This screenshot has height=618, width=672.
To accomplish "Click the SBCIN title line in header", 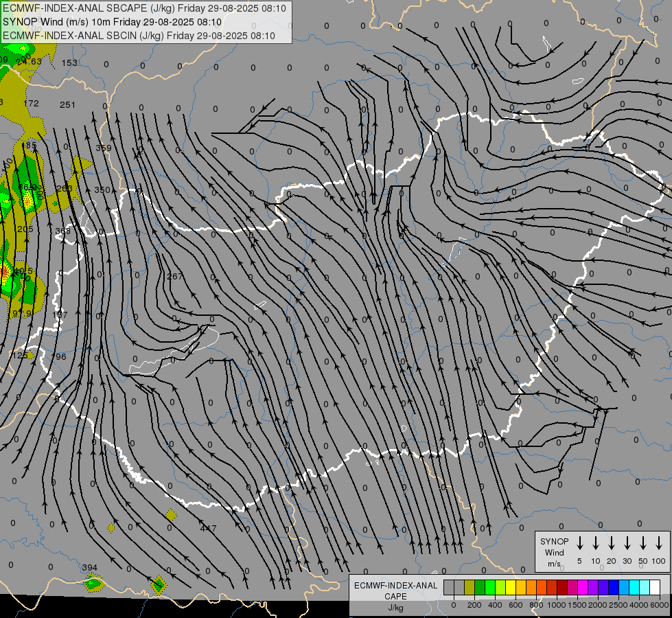I will [139, 36].
